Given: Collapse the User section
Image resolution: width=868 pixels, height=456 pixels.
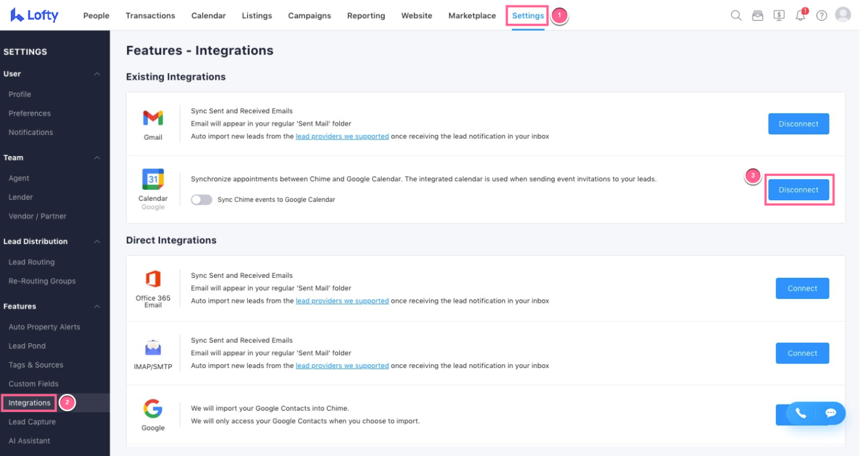Looking at the screenshot, I should point(97,74).
